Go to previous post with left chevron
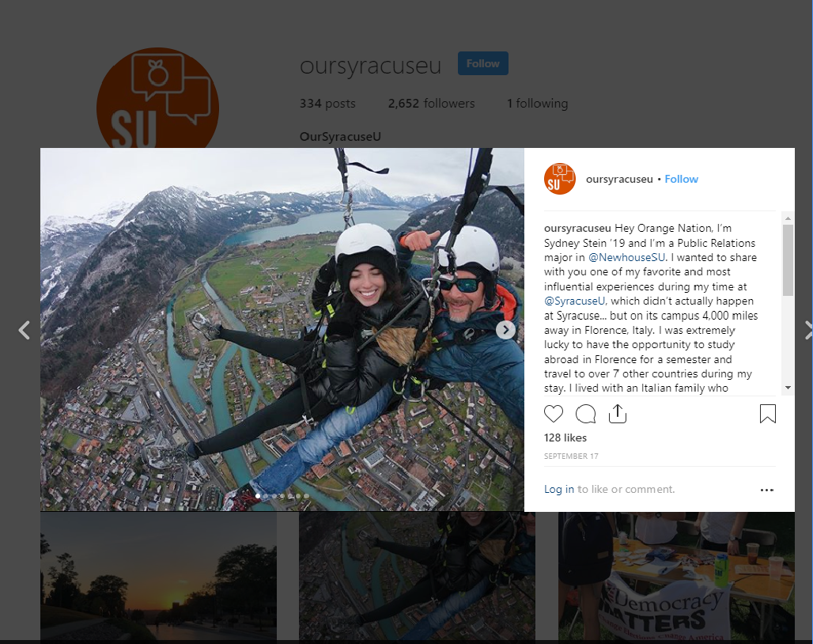 click(24, 330)
